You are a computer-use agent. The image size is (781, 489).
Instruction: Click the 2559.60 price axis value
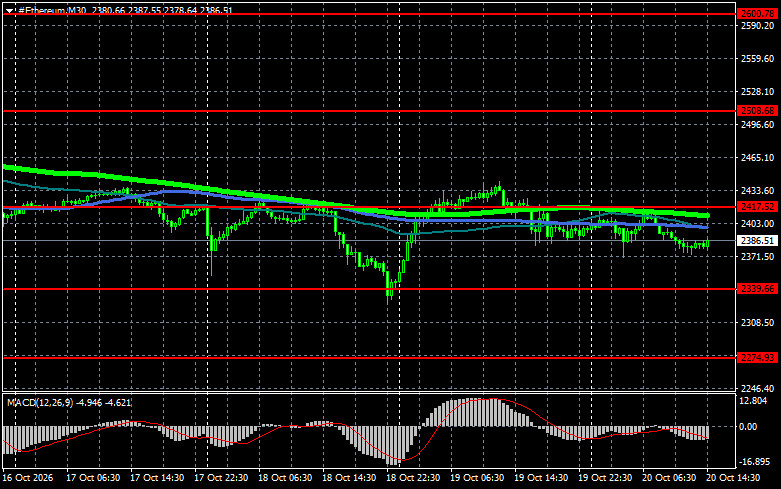757,59
